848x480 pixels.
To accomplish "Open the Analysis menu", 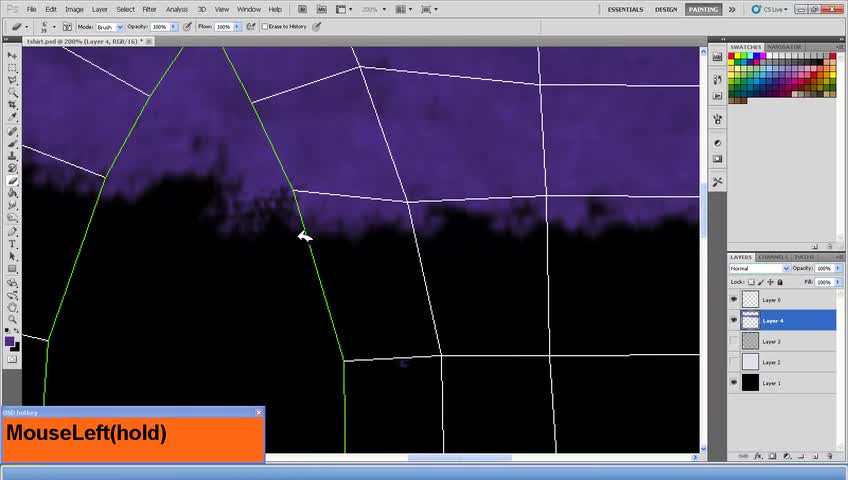I will click(176, 9).
